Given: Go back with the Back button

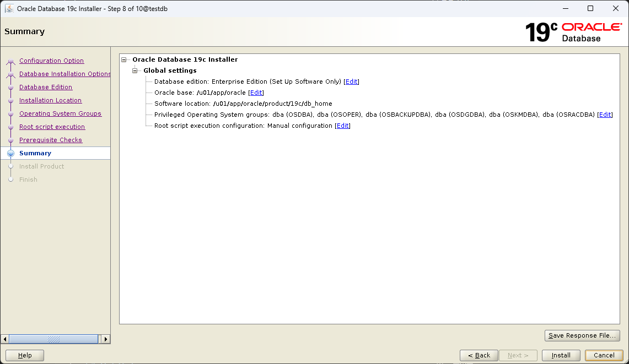Looking at the screenshot, I should (479, 355).
